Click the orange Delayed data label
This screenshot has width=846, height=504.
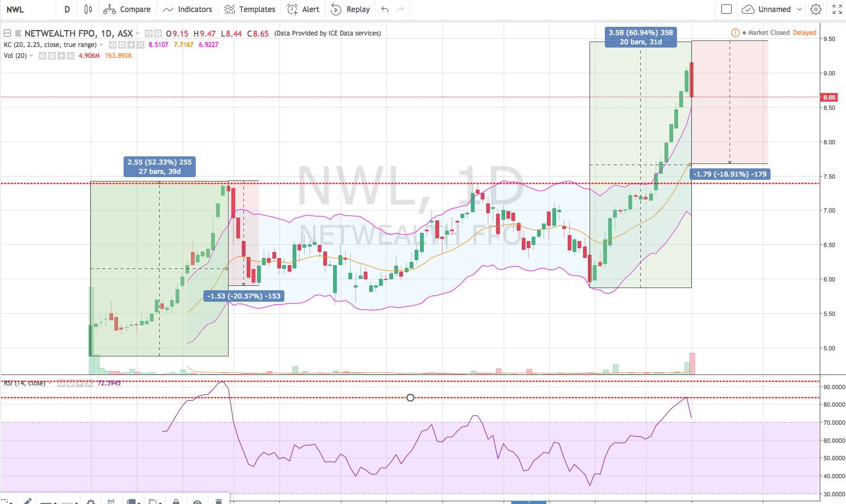(804, 33)
